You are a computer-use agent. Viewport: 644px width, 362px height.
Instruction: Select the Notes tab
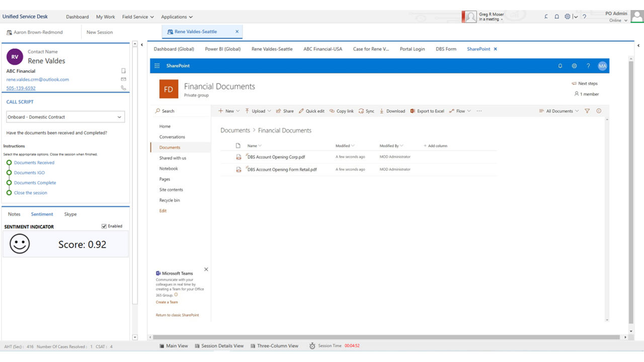click(14, 214)
